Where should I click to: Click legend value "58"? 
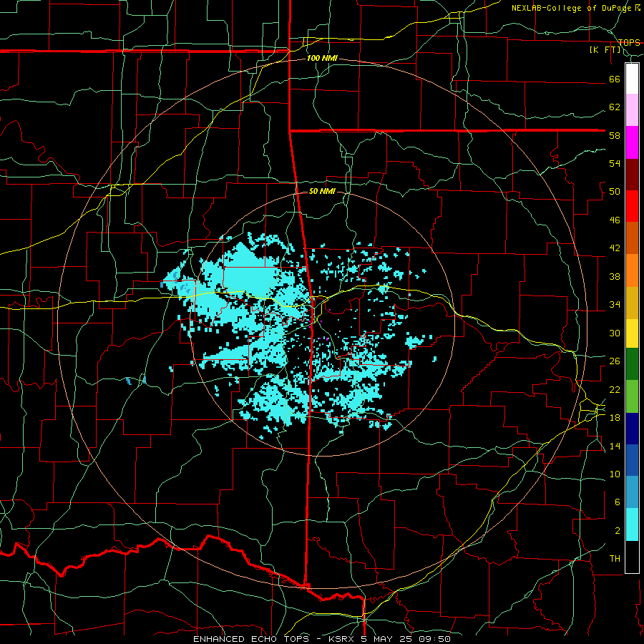[x=615, y=135]
